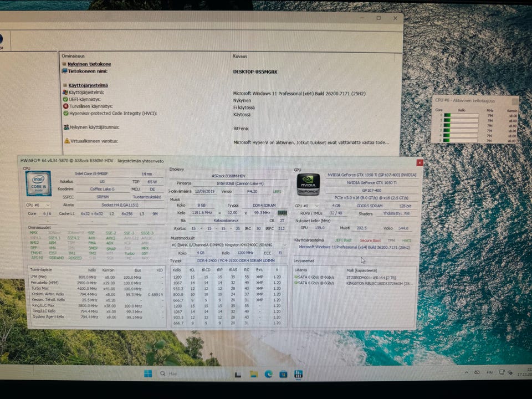
Task: Click the GDDR5 SDRAM memory type field
Action: point(369,206)
